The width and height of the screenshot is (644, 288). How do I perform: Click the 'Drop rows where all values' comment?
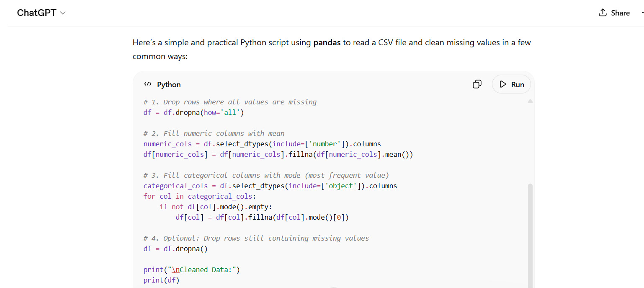pos(230,102)
